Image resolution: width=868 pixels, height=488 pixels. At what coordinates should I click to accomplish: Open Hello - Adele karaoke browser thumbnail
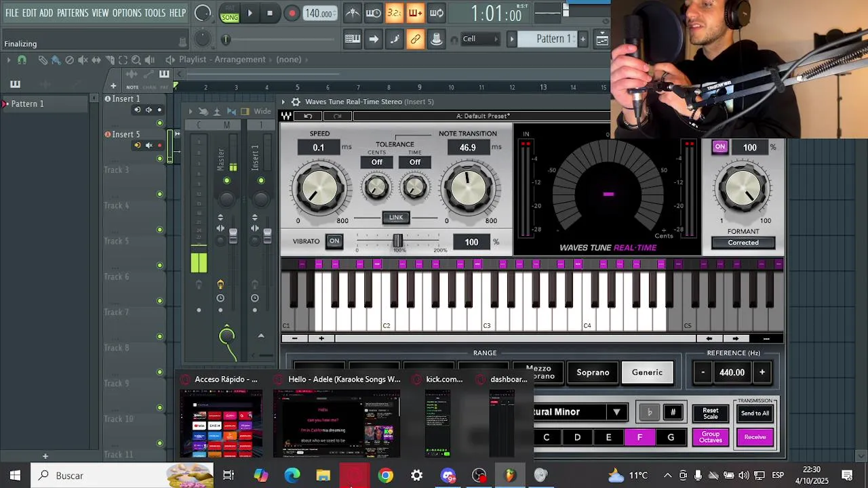(336, 417)
